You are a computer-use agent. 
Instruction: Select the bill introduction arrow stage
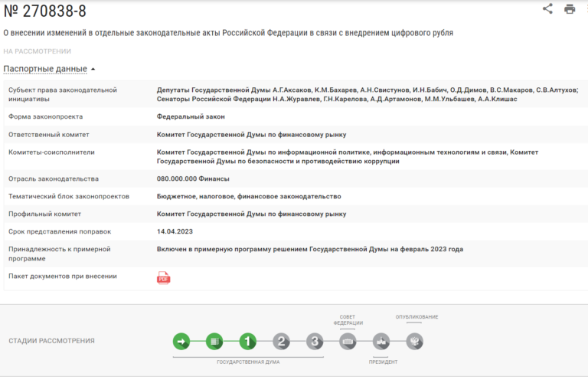click(x=181, y=342)
